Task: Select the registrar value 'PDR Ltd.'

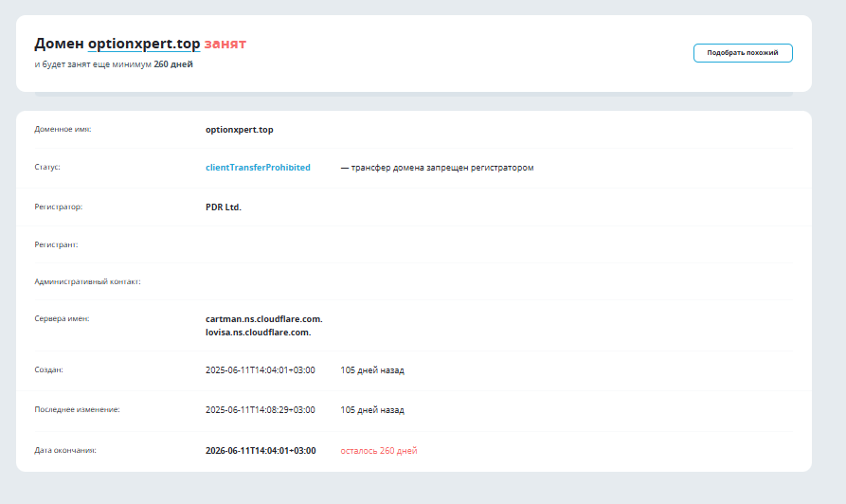Action: [224, 207]
